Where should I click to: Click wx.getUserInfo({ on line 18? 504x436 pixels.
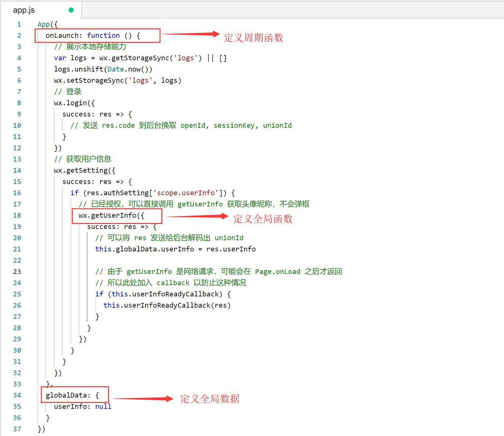click(x=111, y=216)
